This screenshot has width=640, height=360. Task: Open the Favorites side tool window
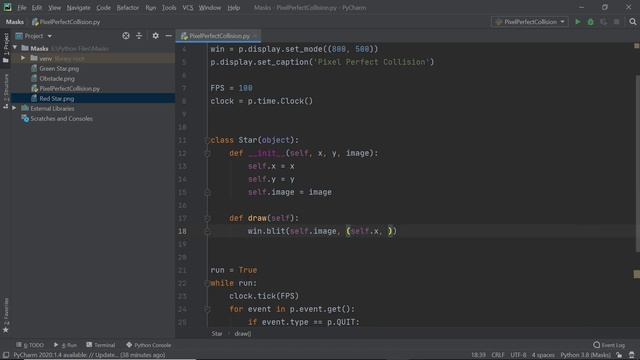[6, 316]
